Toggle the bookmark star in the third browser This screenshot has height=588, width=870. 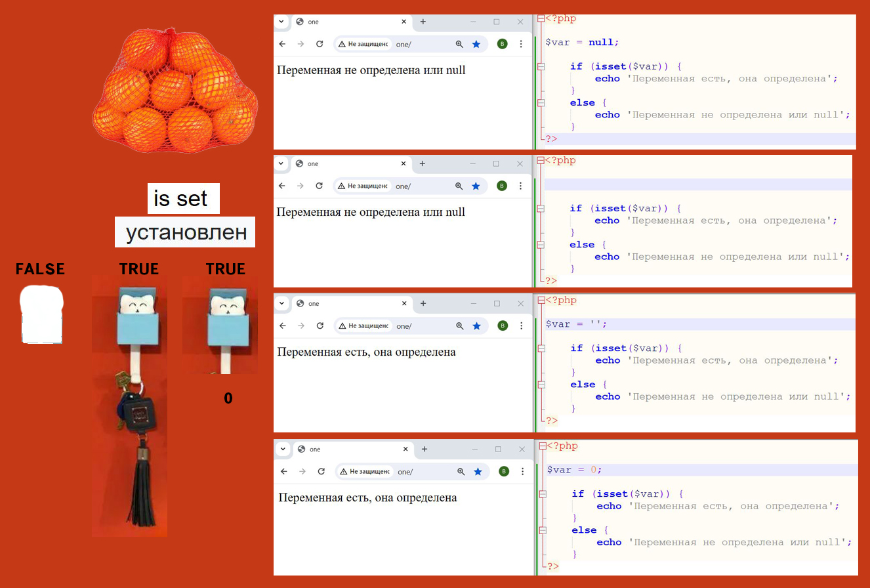tap(477, 325)
